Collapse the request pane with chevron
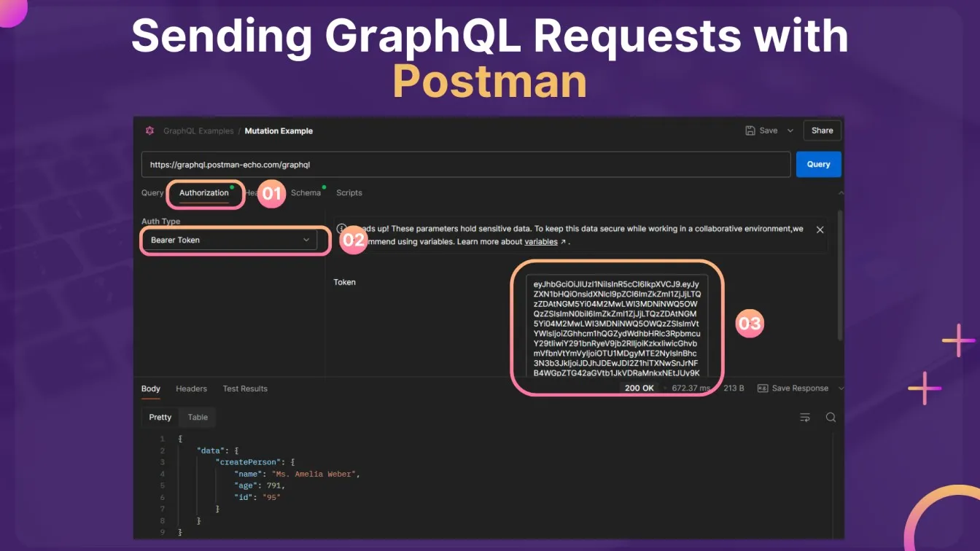The image size is (980, 551). tap(840, 193)
